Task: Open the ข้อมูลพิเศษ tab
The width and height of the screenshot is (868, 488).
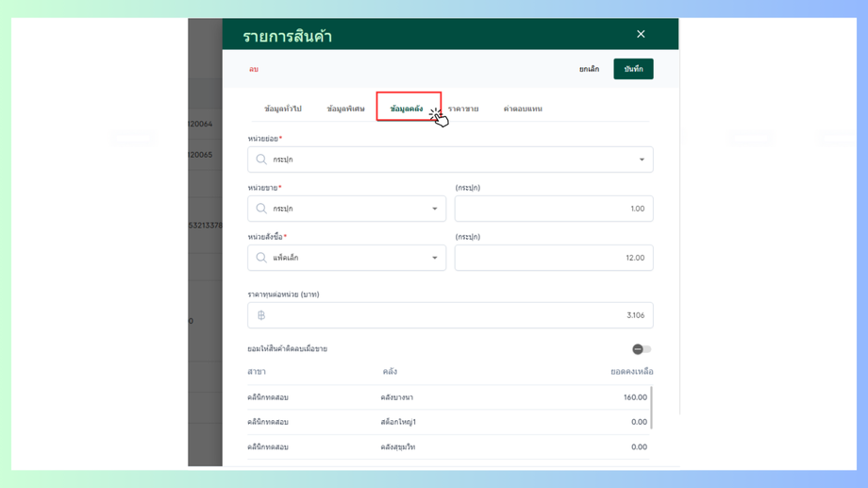Action: pyautogui.click(x=345, y=109)
